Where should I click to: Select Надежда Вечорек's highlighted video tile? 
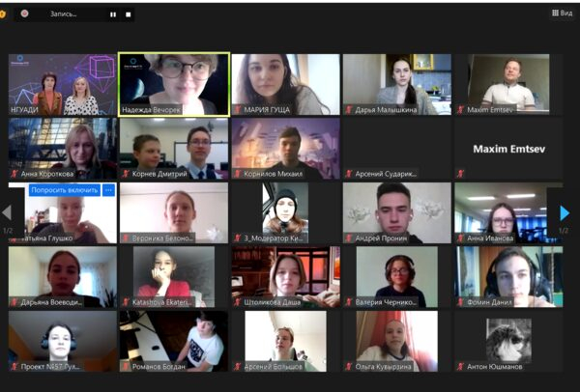(174, 85)
